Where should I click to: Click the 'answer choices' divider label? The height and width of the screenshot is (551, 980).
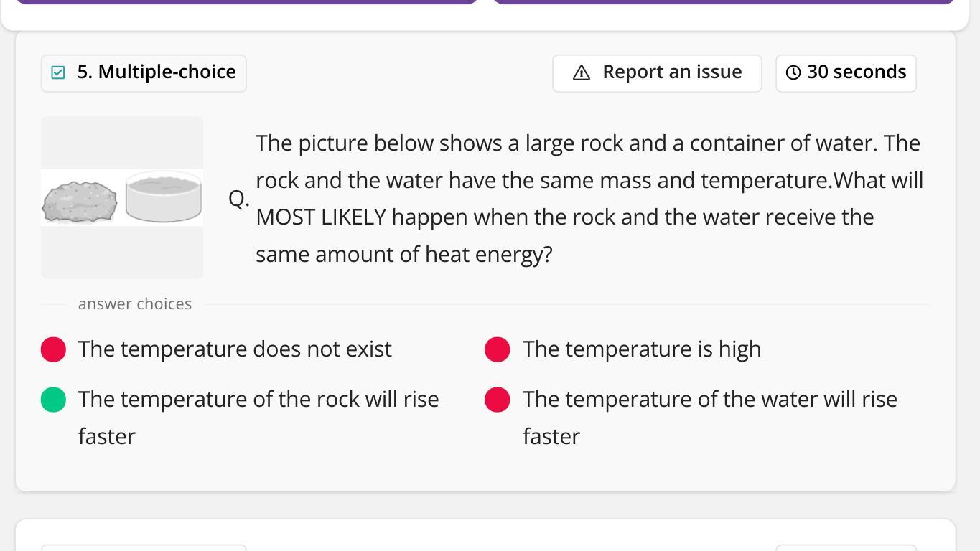point(135,304)
